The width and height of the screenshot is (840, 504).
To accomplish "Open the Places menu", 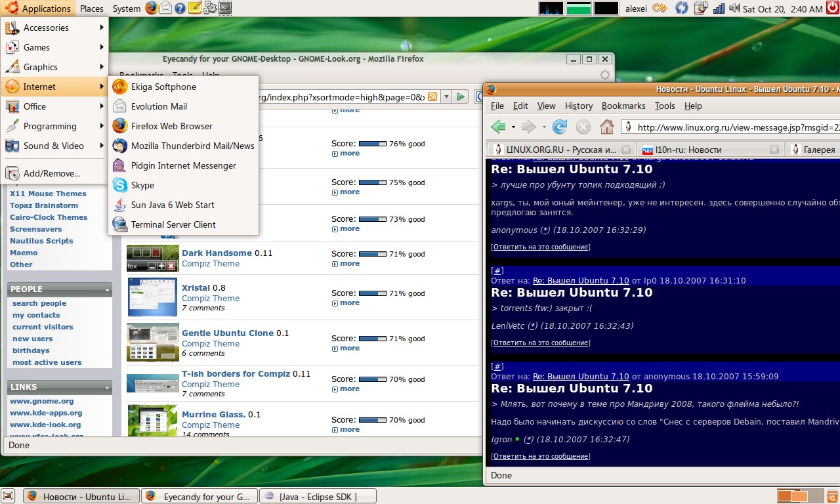I will coord(92,9).
